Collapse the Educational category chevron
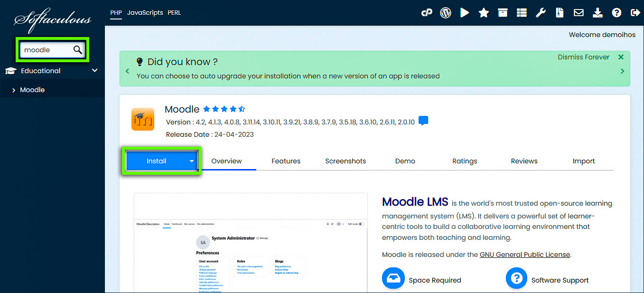This screenshot has height=293, width=644. 94,70
